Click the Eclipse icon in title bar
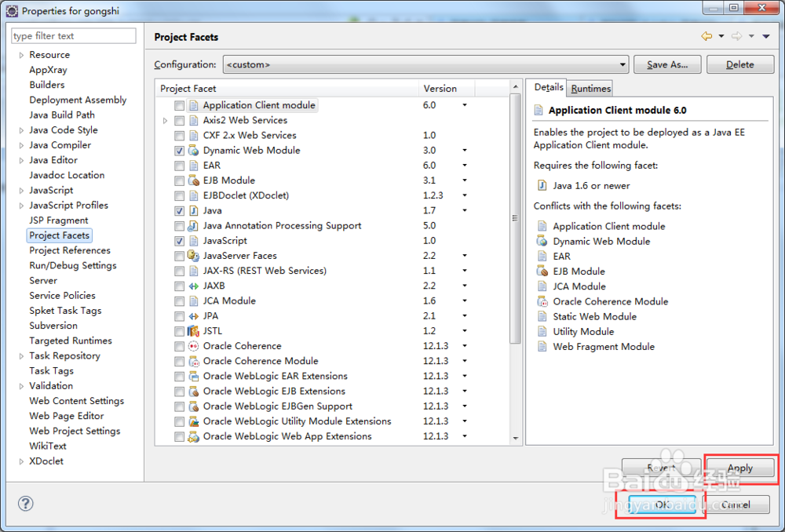This screenshot has height=532, width=785. tap(12, 10)
